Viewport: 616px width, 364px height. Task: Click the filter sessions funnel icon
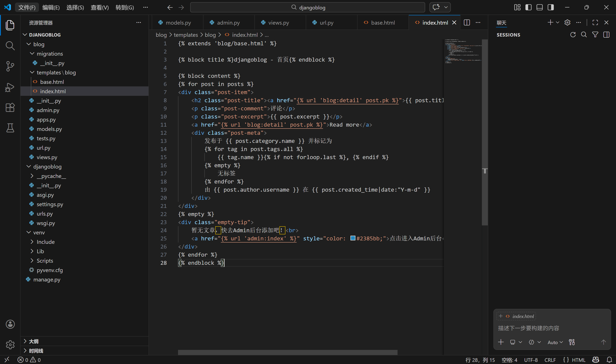(595, 35)
